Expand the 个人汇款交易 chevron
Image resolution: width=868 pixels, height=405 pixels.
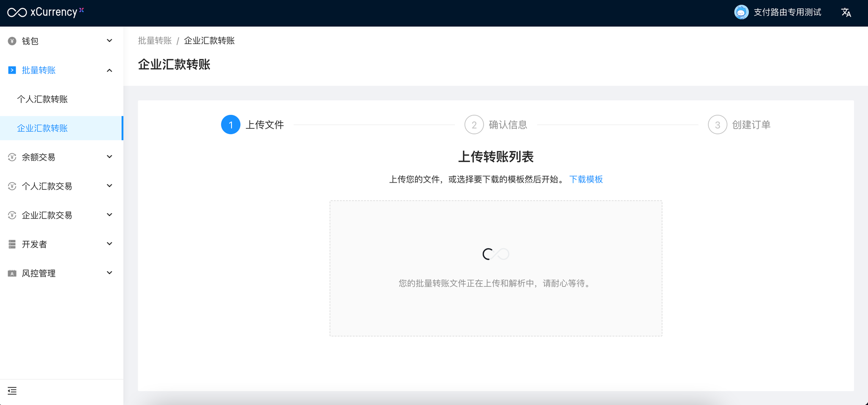pyautogui.click(x=109, y=186)
